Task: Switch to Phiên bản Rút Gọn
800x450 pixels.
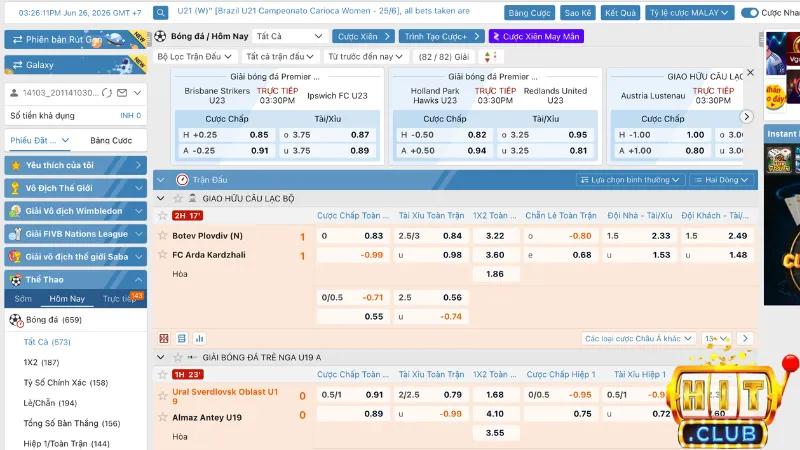Action: point(76,39)
